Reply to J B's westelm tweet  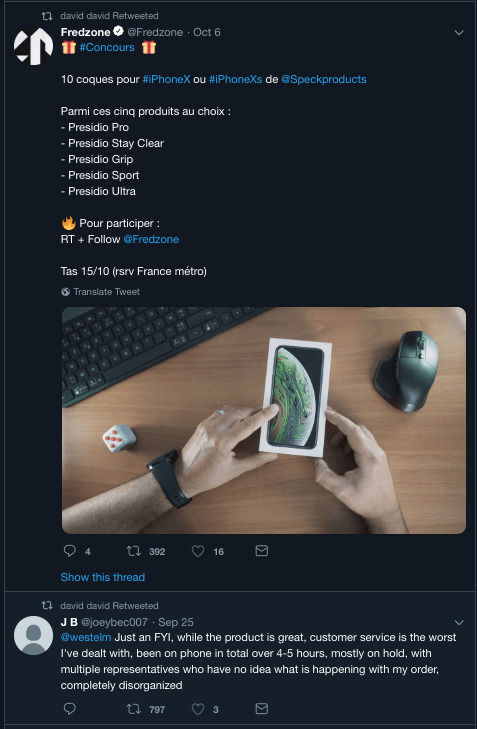[x=70, y=709]
